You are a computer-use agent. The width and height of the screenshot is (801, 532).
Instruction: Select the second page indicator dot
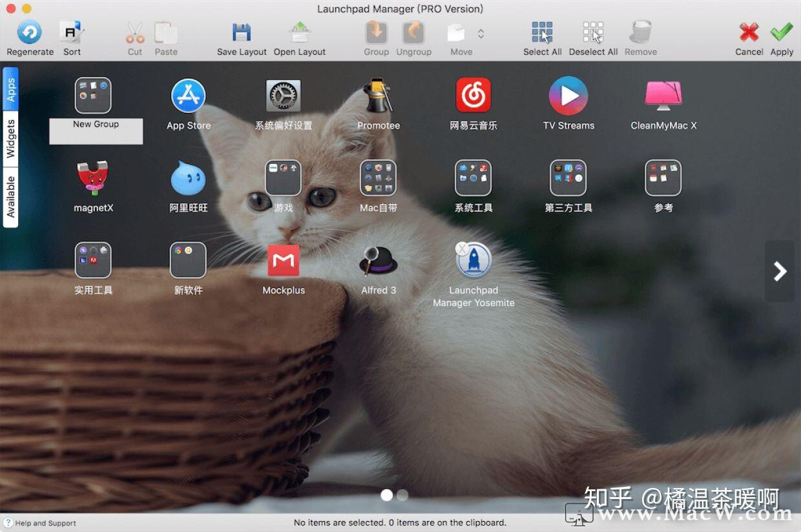pyautogui.click(x=402, y=495)
